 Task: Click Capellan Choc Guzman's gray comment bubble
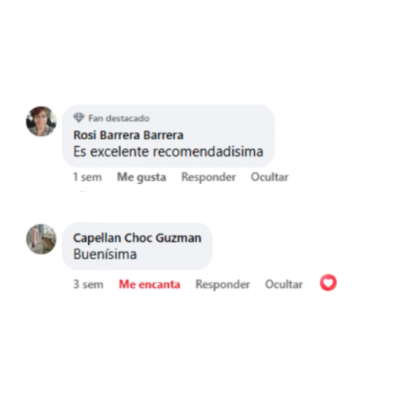click(x=137, y=246)
